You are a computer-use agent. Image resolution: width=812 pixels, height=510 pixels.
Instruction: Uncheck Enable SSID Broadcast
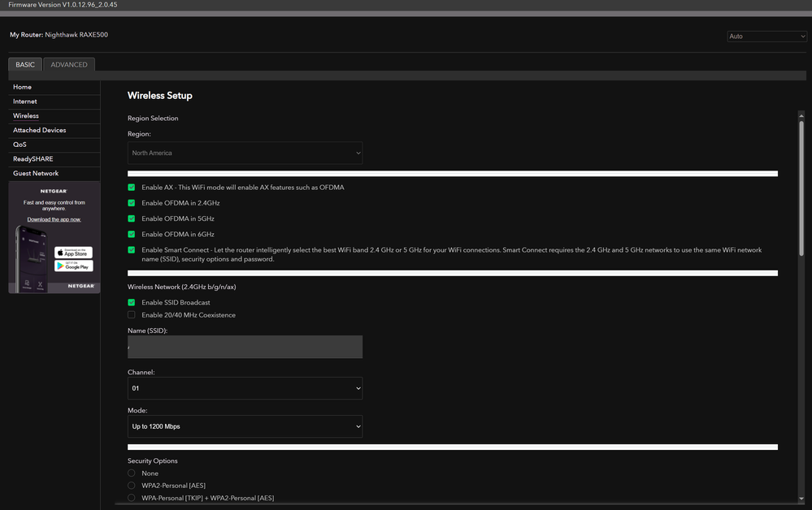[x=132, y=303]
